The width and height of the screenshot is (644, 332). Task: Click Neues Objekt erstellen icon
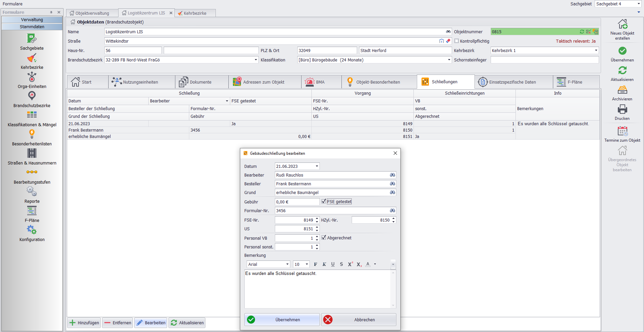pos(622,25)
